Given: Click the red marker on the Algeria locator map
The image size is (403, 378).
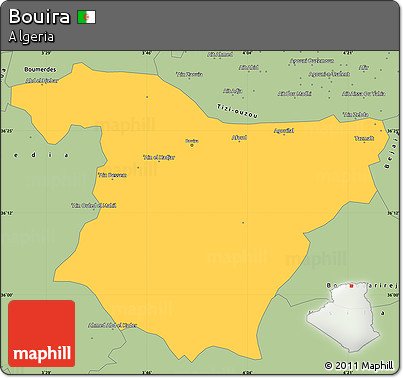Looking at the screenshot, I should click(351, 286).
